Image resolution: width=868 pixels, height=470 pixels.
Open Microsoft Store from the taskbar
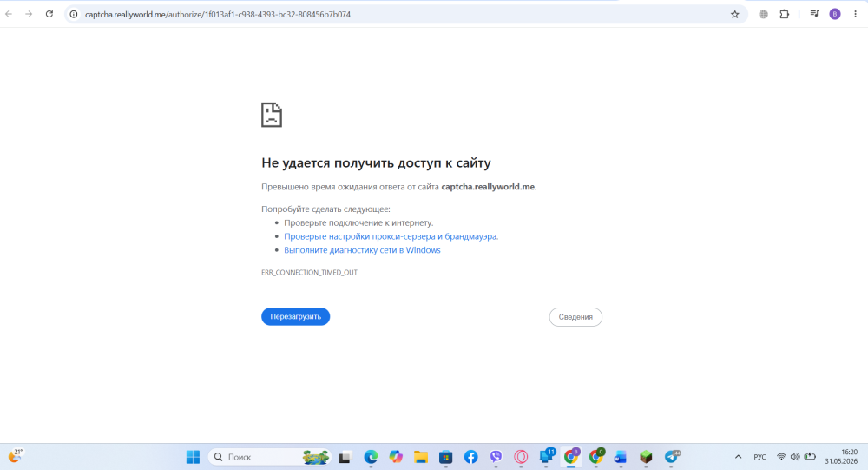click(445, 457)
